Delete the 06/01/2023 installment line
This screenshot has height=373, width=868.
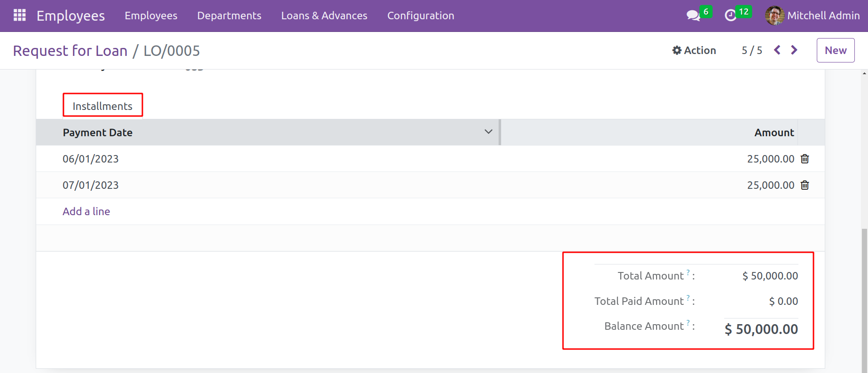click(x=805, y=159)
